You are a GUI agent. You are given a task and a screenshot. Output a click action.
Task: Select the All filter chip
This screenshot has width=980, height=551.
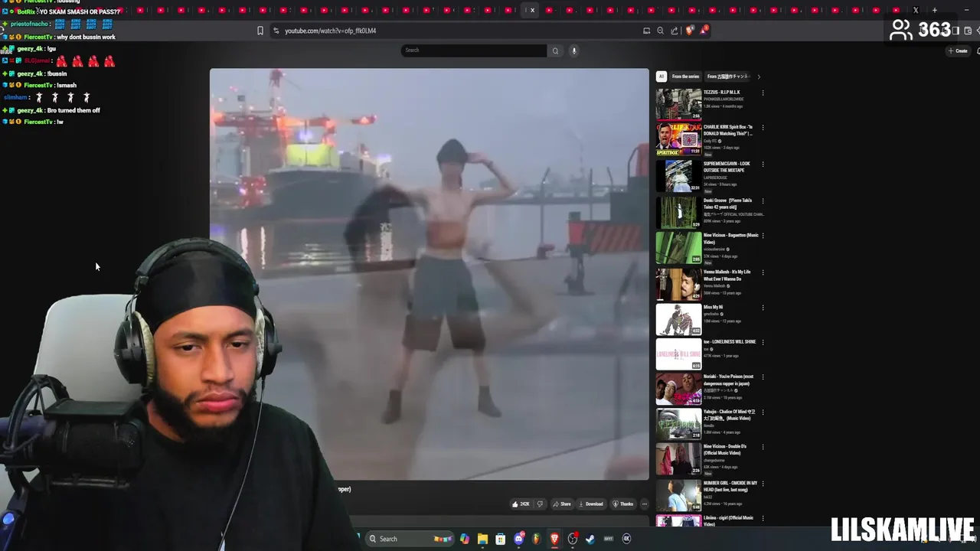661,77
